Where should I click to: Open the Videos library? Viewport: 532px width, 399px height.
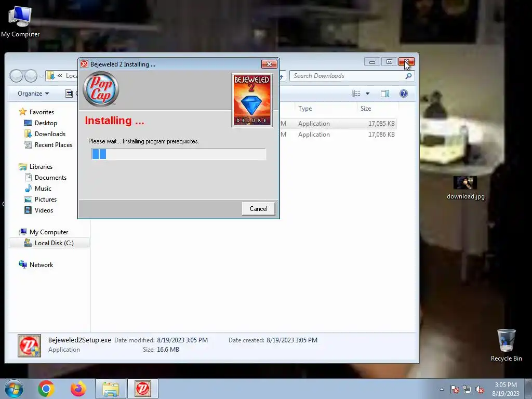click(x=44, y=210)
